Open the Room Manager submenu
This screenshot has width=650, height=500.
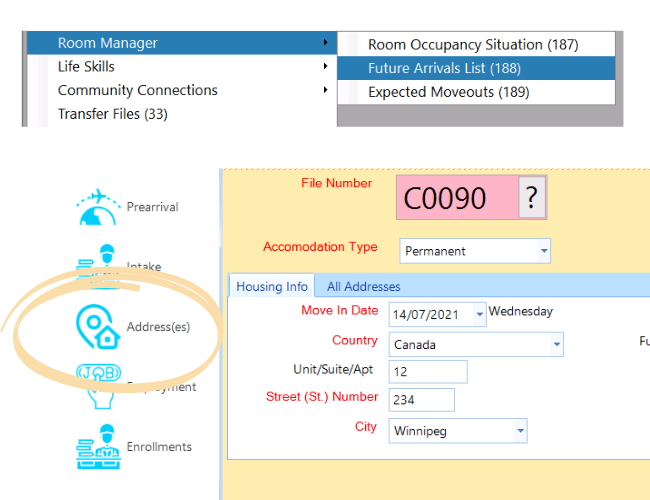[x=180, y=43]
